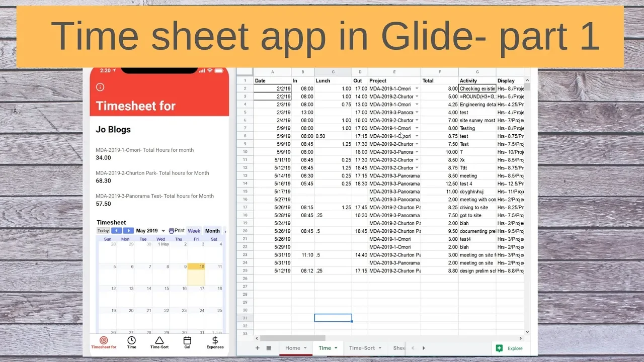Image resolution: width=644 pixels, height=362 pixels.
Task: Jump to Today in the calendar
Action: (103, 231)
